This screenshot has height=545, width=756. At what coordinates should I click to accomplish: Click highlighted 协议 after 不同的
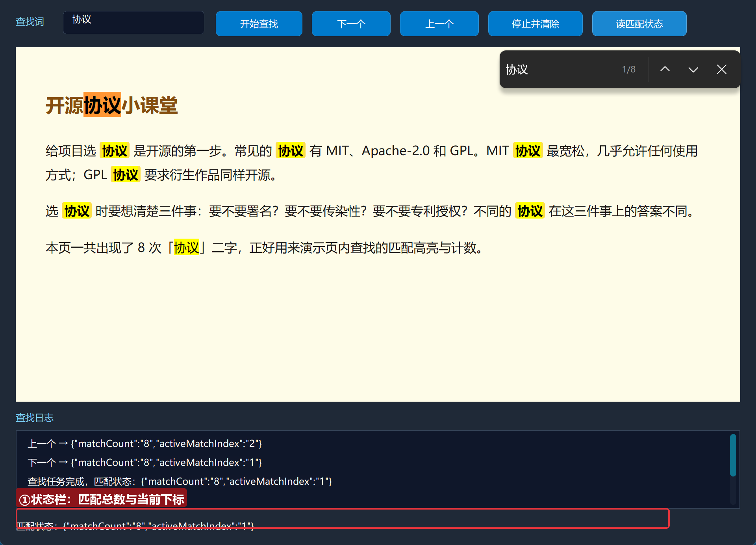530,211
